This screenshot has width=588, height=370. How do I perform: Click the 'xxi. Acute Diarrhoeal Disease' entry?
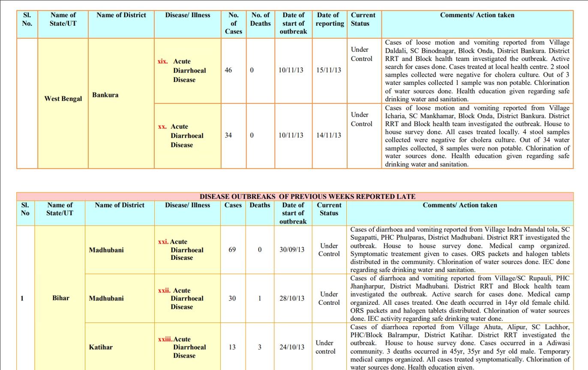tap(181, 250)
